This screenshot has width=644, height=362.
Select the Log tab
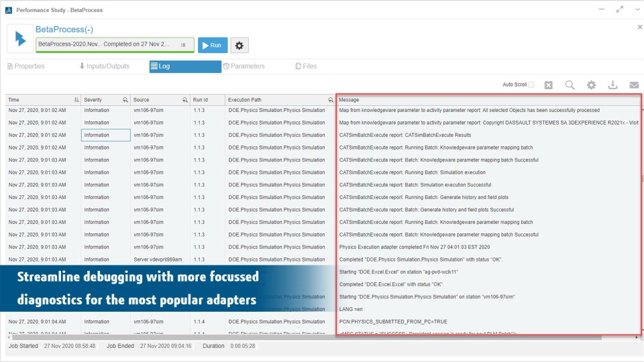click(x=185, y=66)
